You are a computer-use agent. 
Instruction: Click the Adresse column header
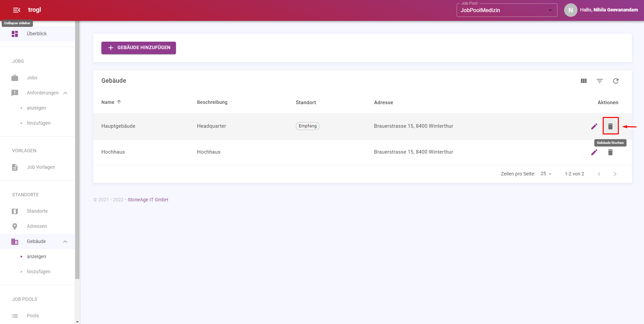pyautogui.click(x=383, y=103)
